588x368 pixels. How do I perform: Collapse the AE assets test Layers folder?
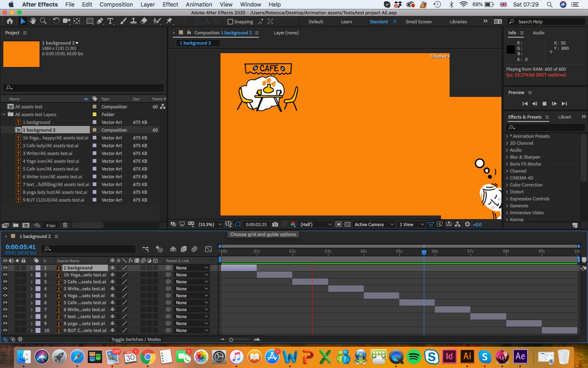point(4,114)
